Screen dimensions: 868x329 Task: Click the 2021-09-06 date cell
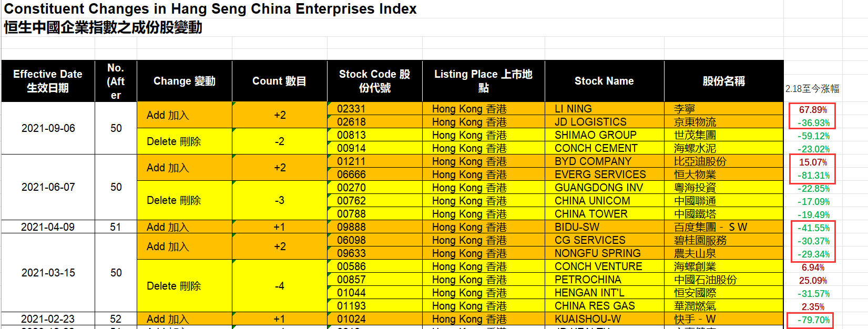48,128
